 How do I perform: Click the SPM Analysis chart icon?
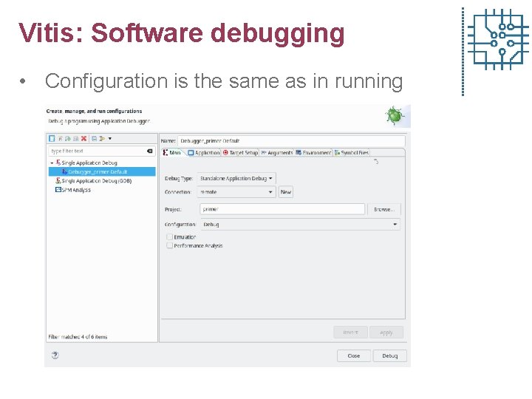(58, 190)
